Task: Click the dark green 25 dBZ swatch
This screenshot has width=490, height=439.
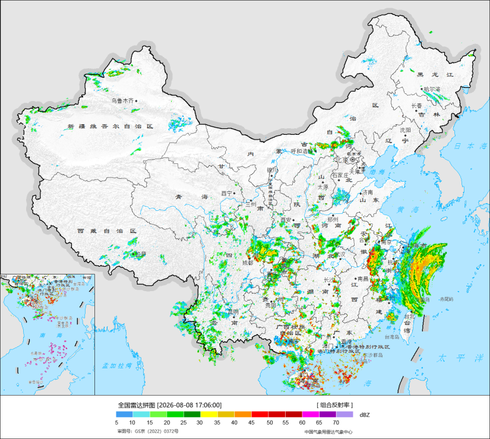Action: point(192,414)
